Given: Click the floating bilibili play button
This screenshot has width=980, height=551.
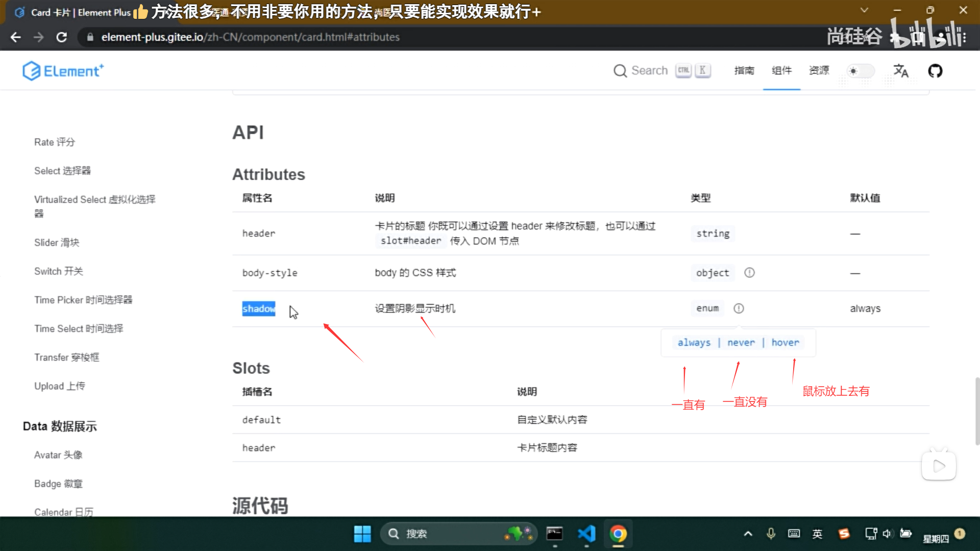Looking at the screenshot, I should pos(939,464).
